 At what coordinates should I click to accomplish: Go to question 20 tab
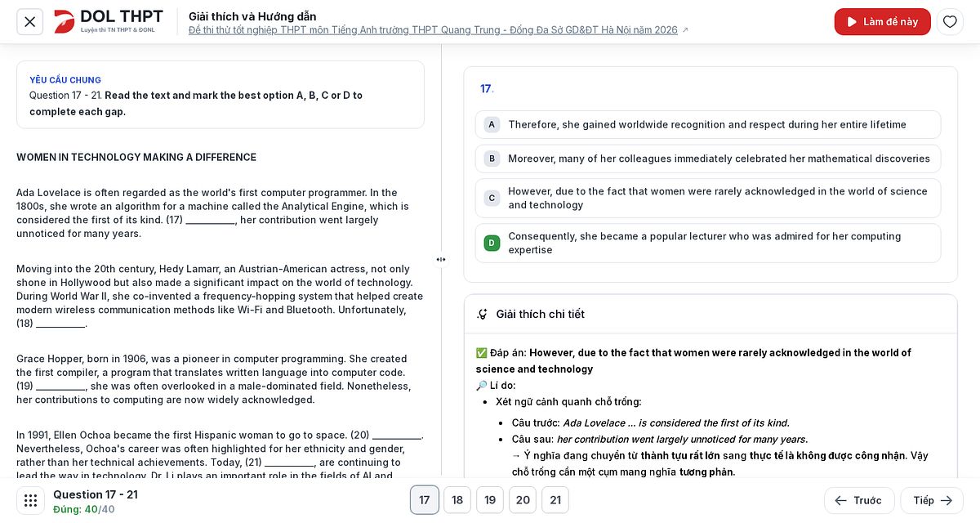coord(523,500)
